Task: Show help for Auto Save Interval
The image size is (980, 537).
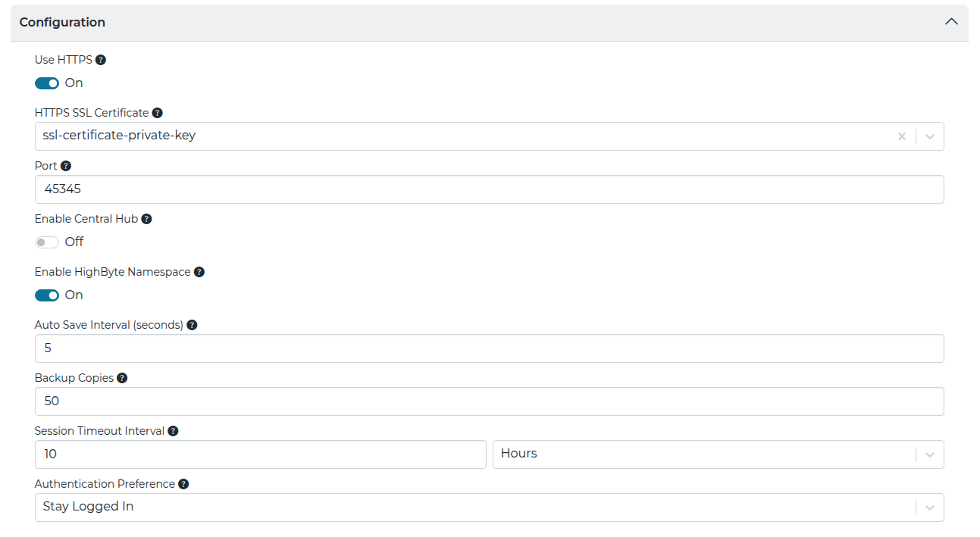Action: (x=191, y=324)
